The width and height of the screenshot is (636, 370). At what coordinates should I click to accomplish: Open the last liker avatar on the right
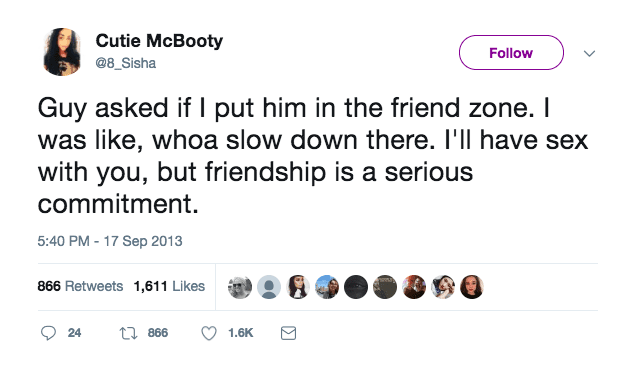pos(472,287)
